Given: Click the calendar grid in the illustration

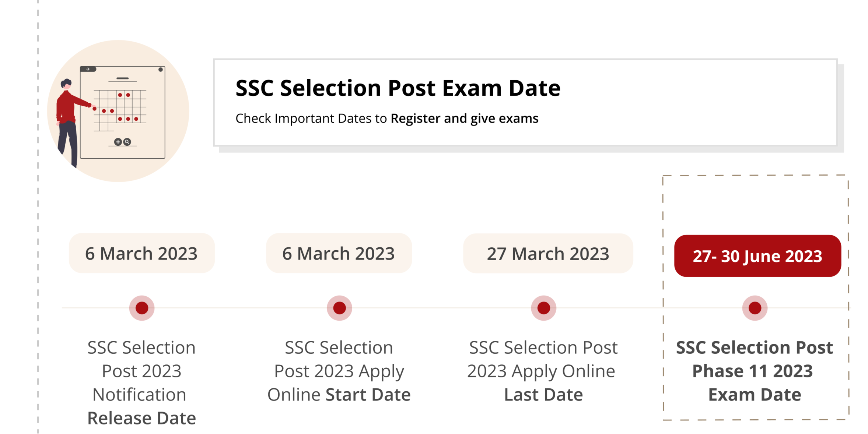Looking at the screenshot, I should pos(120,110).
